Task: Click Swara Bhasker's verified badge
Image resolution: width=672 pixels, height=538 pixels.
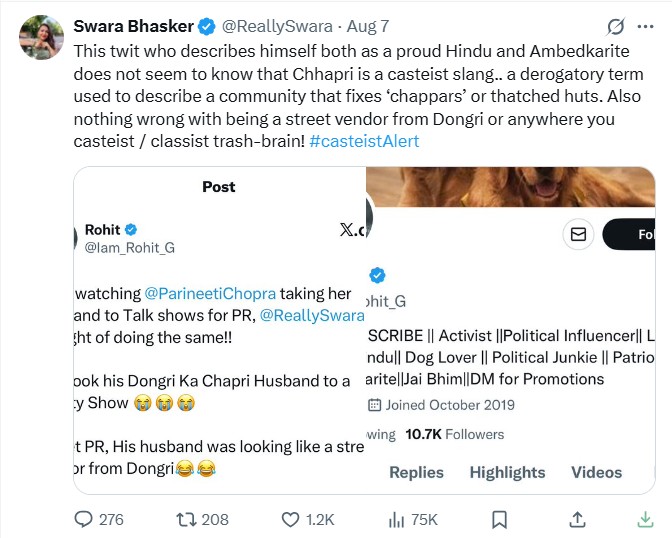Action: click(205, 24)
